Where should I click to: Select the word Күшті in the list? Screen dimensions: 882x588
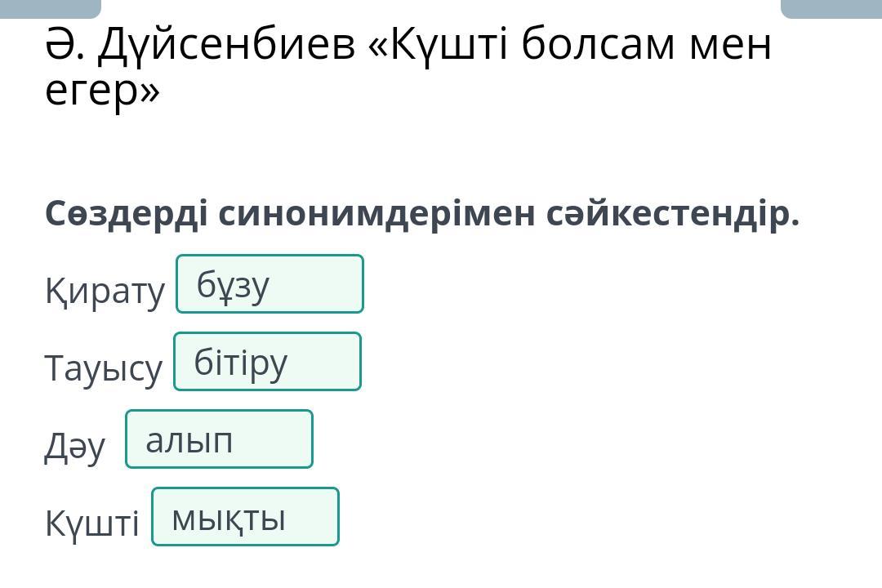tap(92, 523)
